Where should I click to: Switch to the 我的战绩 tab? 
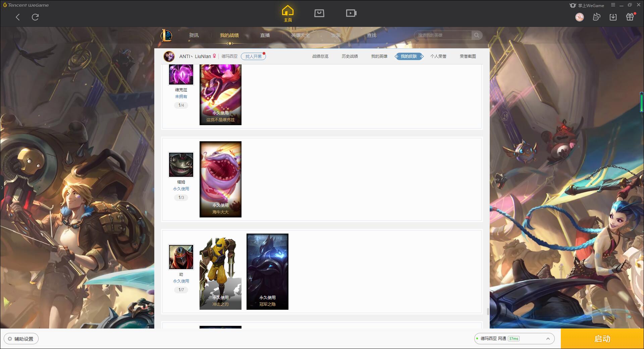click(x=229, y=35)
